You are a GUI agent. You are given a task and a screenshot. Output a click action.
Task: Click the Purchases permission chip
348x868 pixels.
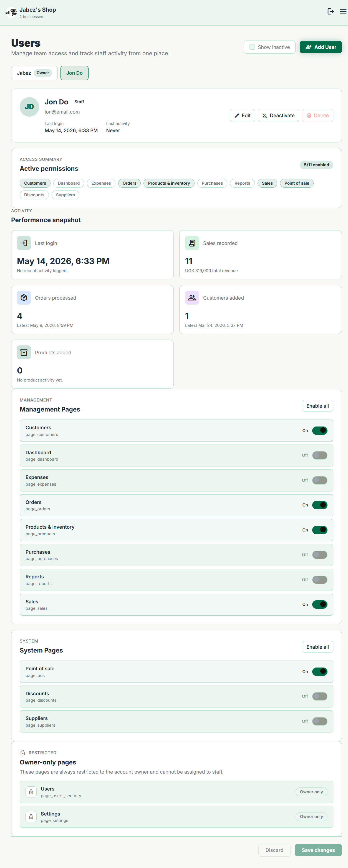[212, 183]
